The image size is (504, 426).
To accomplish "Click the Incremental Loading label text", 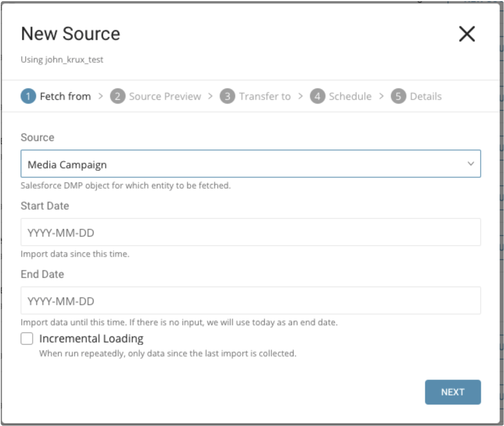I will (x=91, y=339).
